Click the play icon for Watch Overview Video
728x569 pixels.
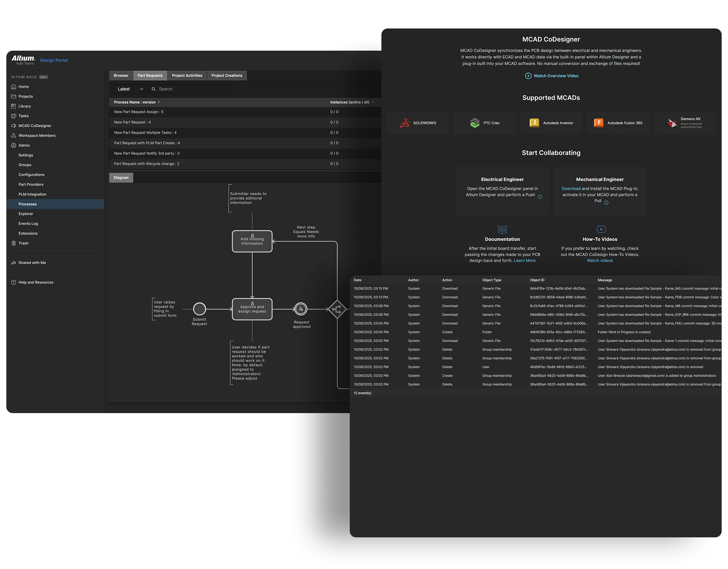click(x=528, y=76)
